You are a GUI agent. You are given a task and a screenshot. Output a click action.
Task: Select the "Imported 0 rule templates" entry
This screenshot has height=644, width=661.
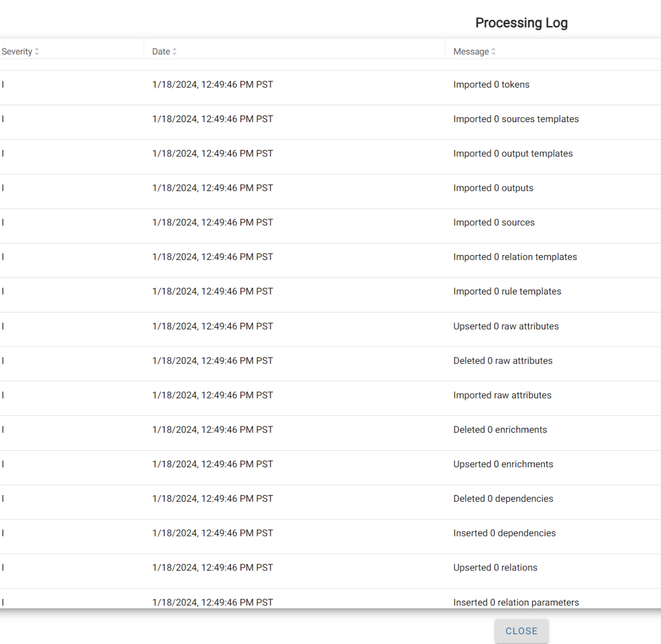tap(507, 292)
